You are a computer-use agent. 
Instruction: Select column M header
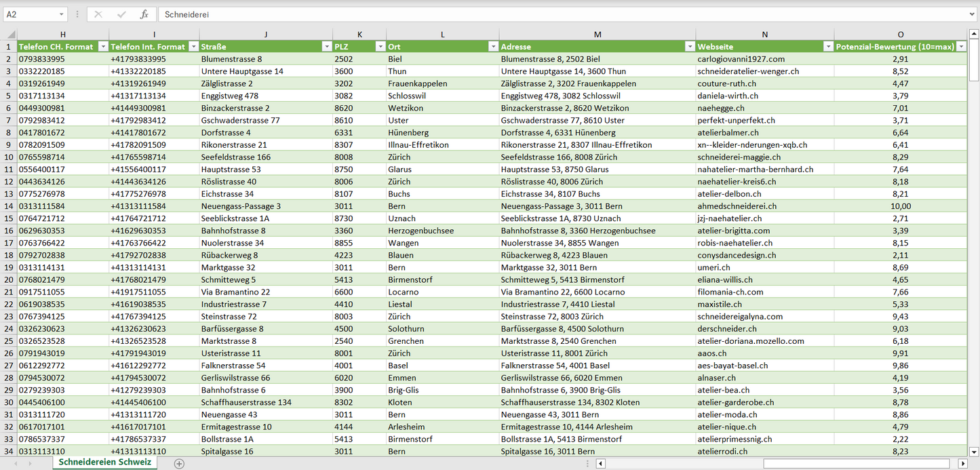tap(597, 35)
